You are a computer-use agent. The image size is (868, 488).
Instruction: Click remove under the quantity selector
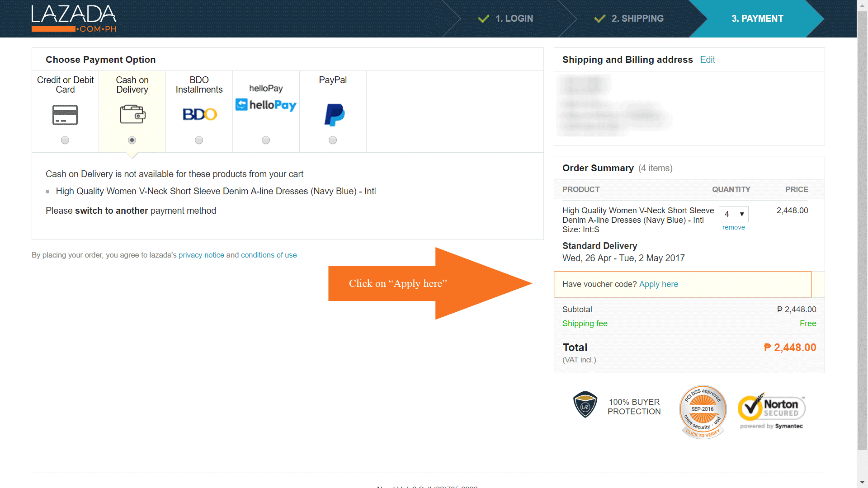tap(733, 227)
